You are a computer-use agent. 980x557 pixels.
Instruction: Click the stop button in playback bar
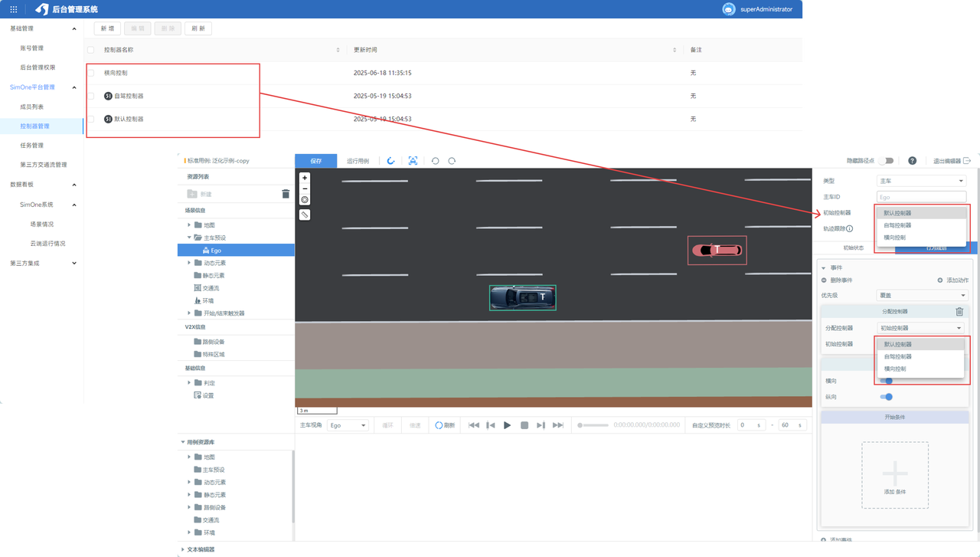click(524, 425)
